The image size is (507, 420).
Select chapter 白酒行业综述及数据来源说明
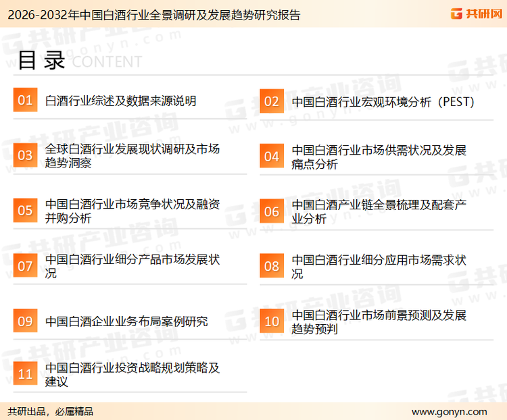(x=120, y=101)
